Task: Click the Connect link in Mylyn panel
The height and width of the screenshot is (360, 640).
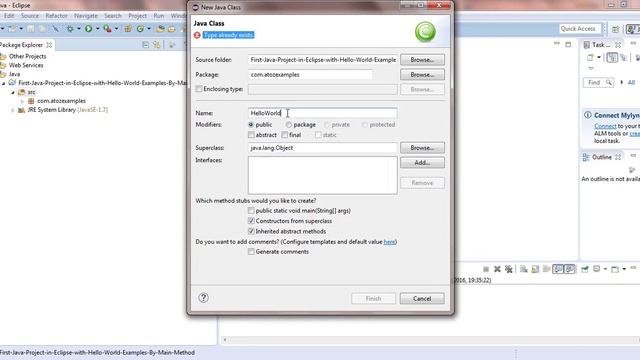Action: pos(605,126)
